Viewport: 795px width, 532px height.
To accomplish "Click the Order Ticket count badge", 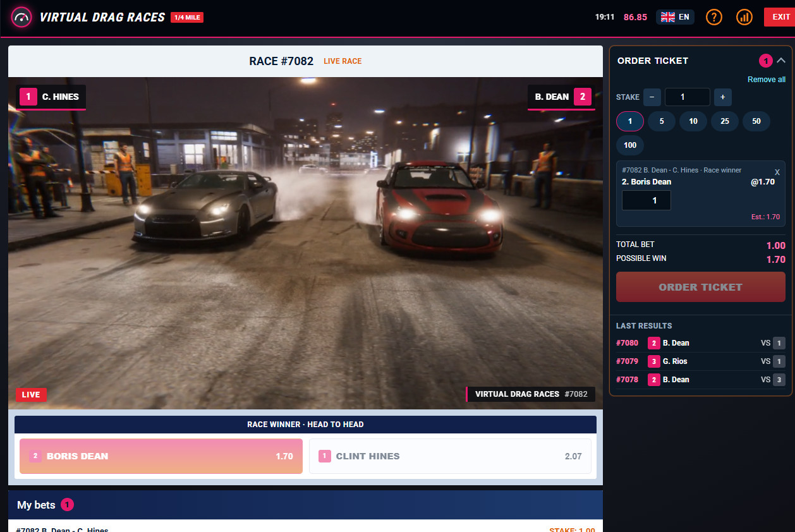I will tap(765, 61).
